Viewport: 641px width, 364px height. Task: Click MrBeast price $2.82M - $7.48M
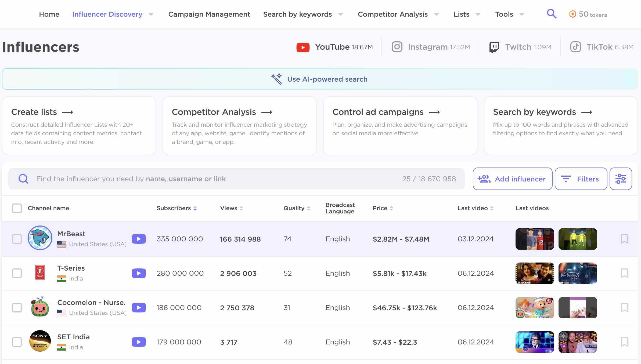(x=401, y=239)
